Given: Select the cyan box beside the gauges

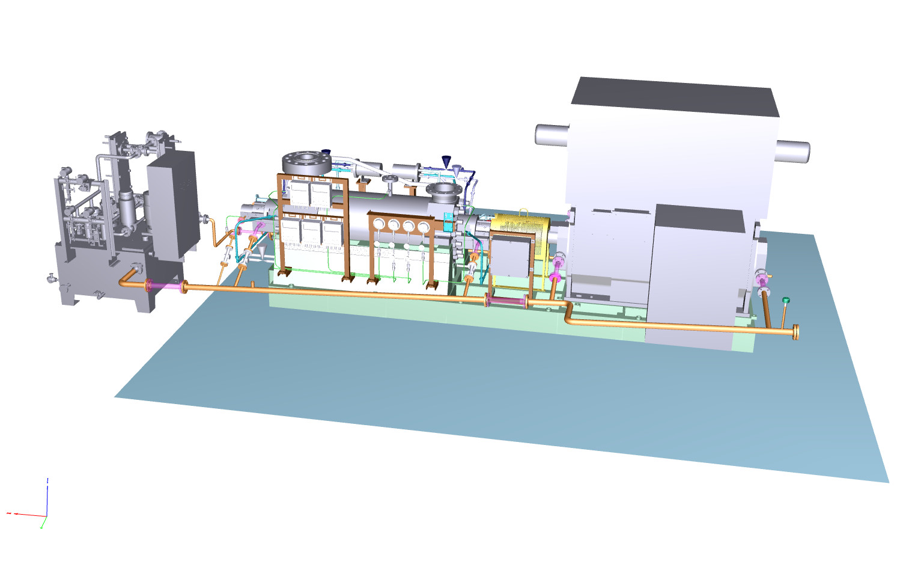Looking at the screenshot, I should [448, 221].
